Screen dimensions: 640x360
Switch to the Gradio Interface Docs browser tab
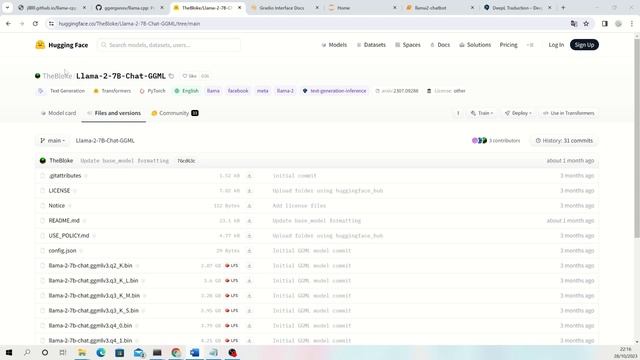(282, 8)
